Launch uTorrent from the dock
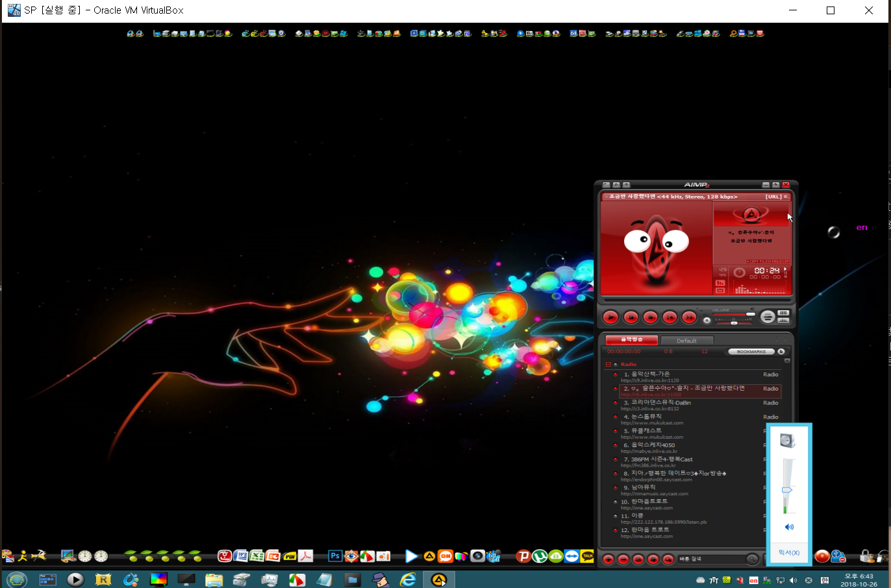The height and width of the screenshot is (588, 891). 540,556
